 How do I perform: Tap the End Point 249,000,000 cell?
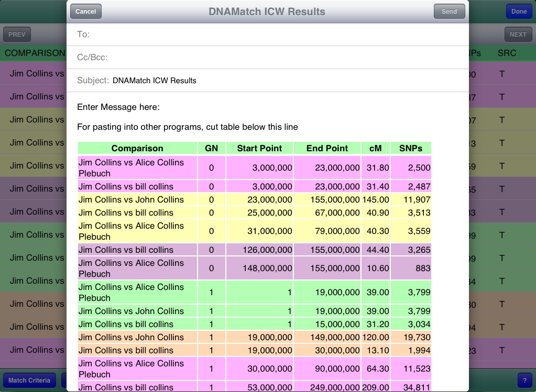pyautogui.click(x=327, y=387)
